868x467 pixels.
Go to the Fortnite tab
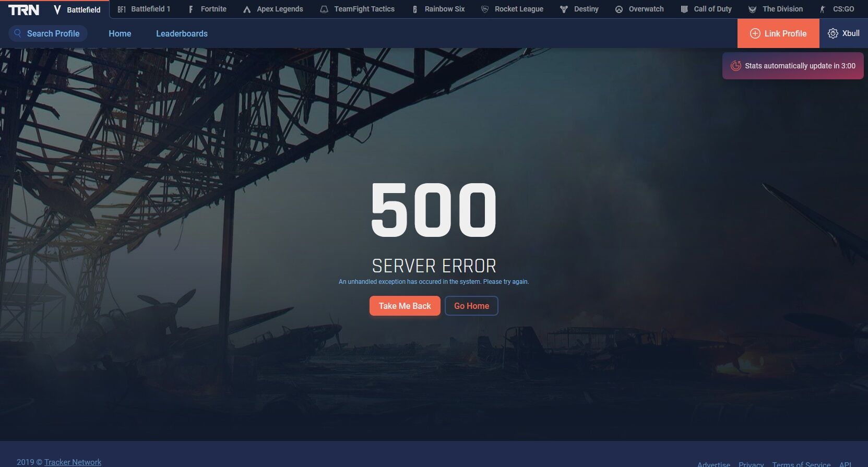pos(207,9)
